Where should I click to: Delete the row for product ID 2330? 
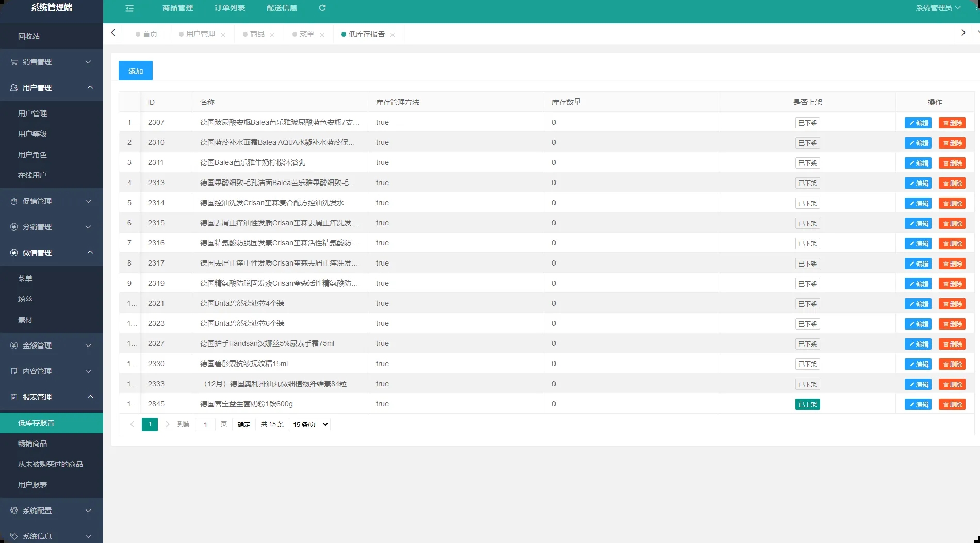coord(952,364)
